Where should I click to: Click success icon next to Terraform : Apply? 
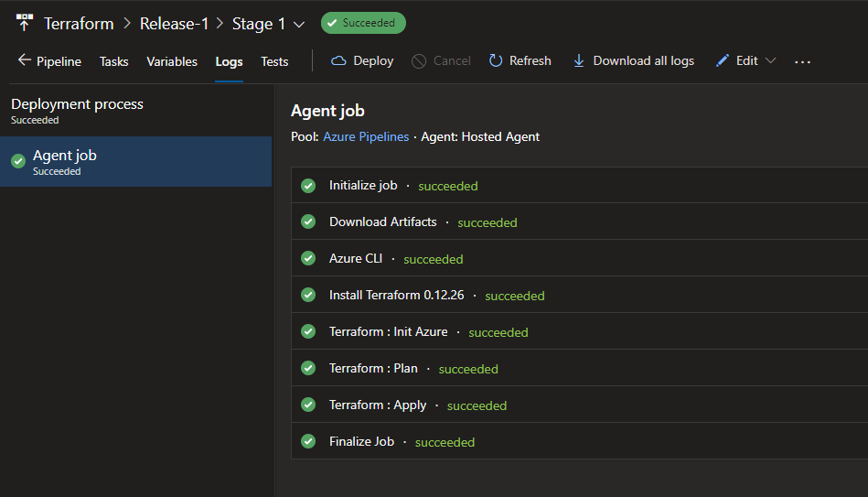point(308,405)
